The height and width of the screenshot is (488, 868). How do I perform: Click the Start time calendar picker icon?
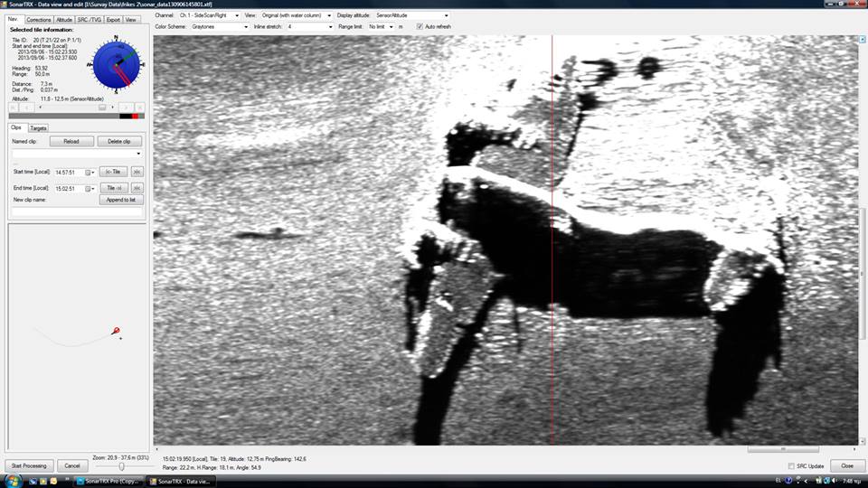click(x=89, y=172)
